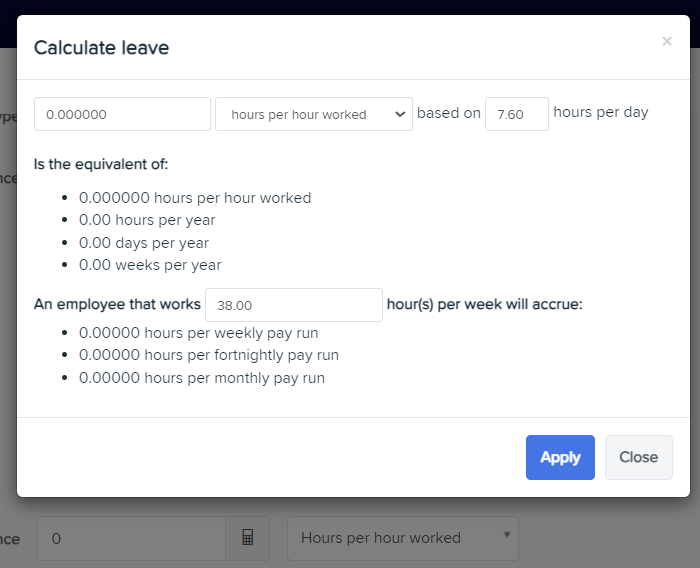Click the 0.00 hours per year result
The width and height of the screenshot is (700, 568).
pyautogui.click(x=147, y=220)
